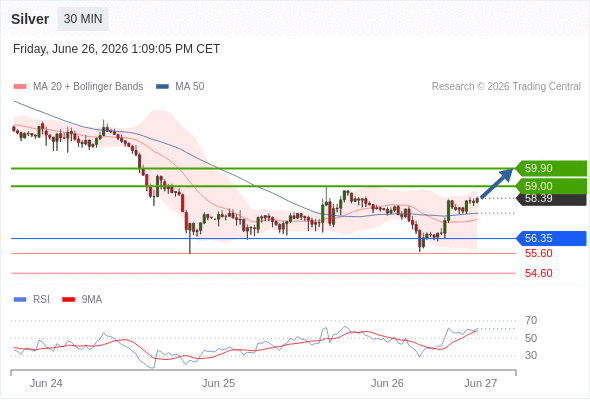Image resolution: width=590 pixels, height=400 pixels.
Task: Click the 54.60 red support label
Action: (x=538, y=273)
